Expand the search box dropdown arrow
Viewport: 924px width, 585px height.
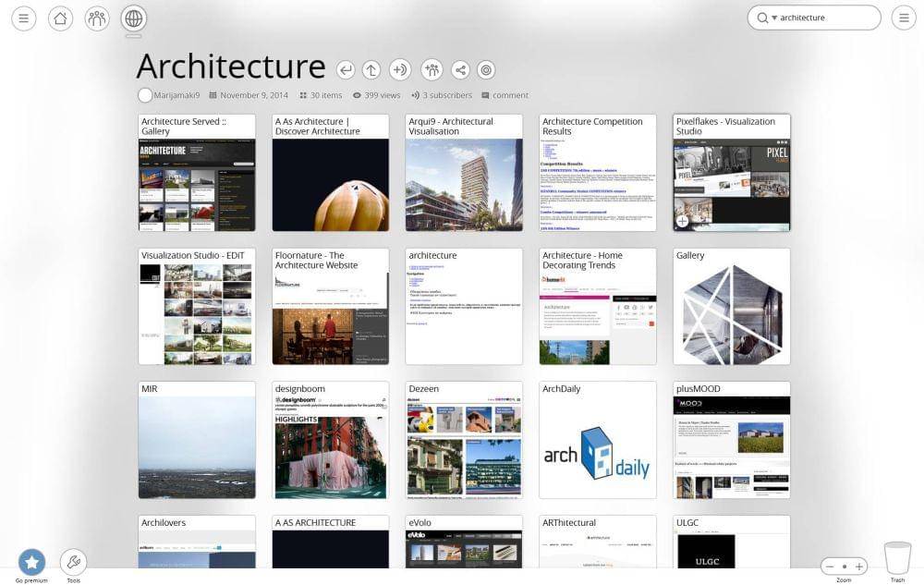click(x=774, y=18)
